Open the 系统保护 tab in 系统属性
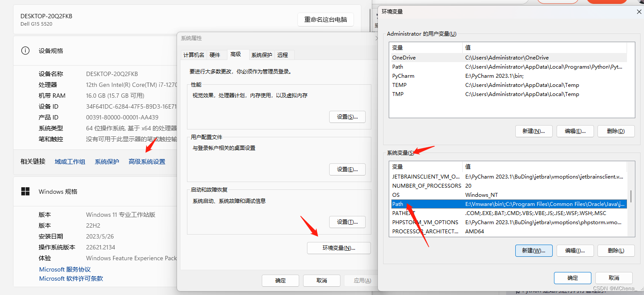644x295 pixels. tap(262, 55)
